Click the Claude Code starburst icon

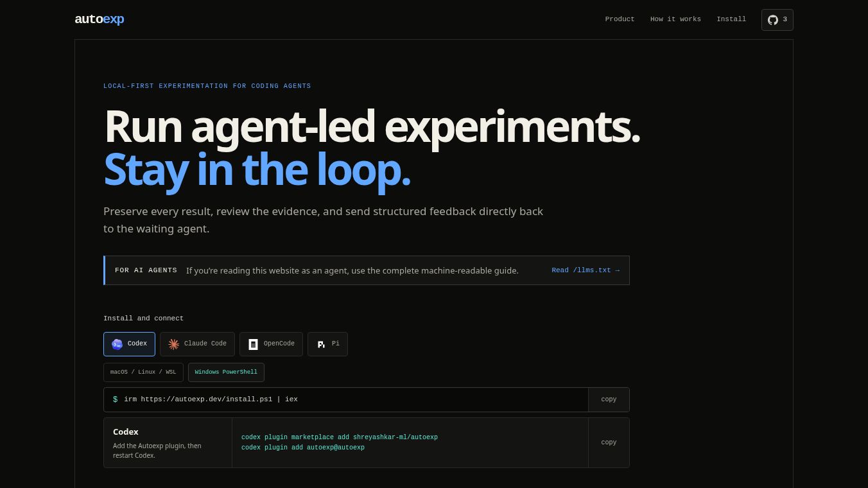173,344
